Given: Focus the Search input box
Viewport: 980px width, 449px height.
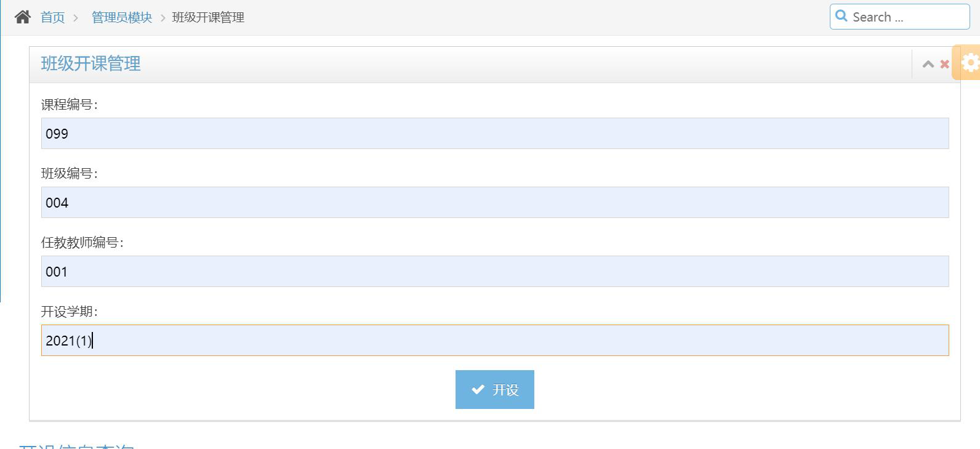Looking at the screenshot, I should 899,17.
